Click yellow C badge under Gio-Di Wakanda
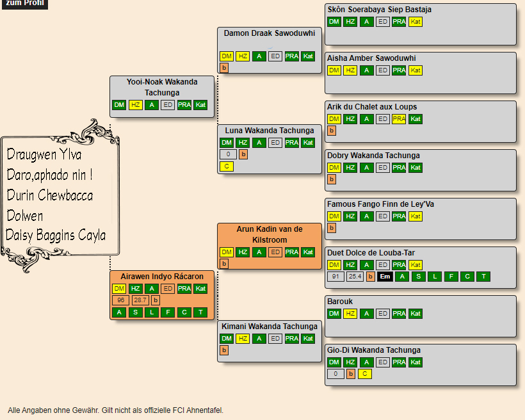Screen dimensions: 525x420 (x=364, y=374)
